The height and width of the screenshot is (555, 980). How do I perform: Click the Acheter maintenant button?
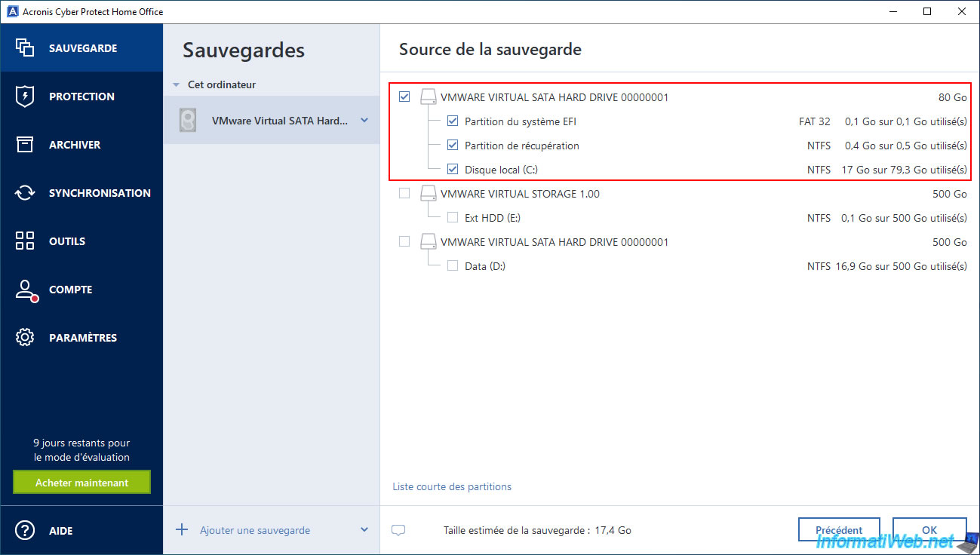(x=81, y=483)
